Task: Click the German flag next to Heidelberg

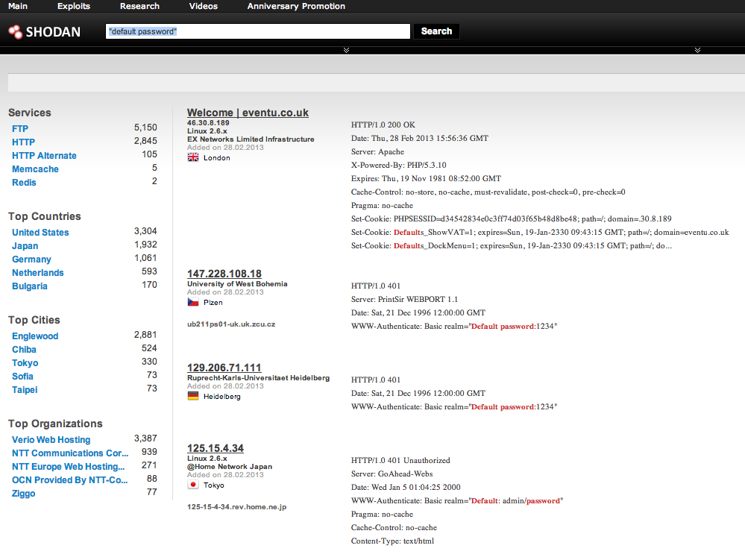Action: 193,396
